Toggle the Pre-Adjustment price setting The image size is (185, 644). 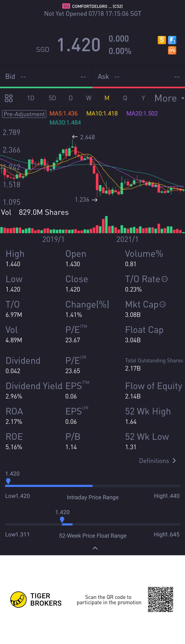click(x=24, y=114)
